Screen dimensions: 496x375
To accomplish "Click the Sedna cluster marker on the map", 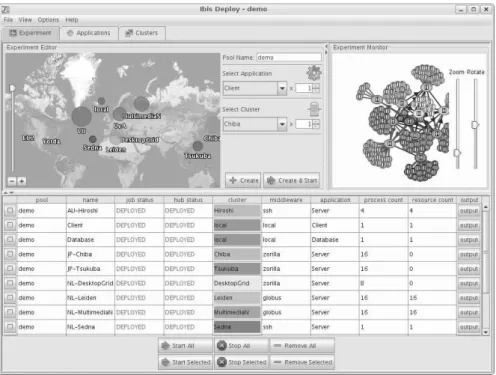I will coord(93,139).
